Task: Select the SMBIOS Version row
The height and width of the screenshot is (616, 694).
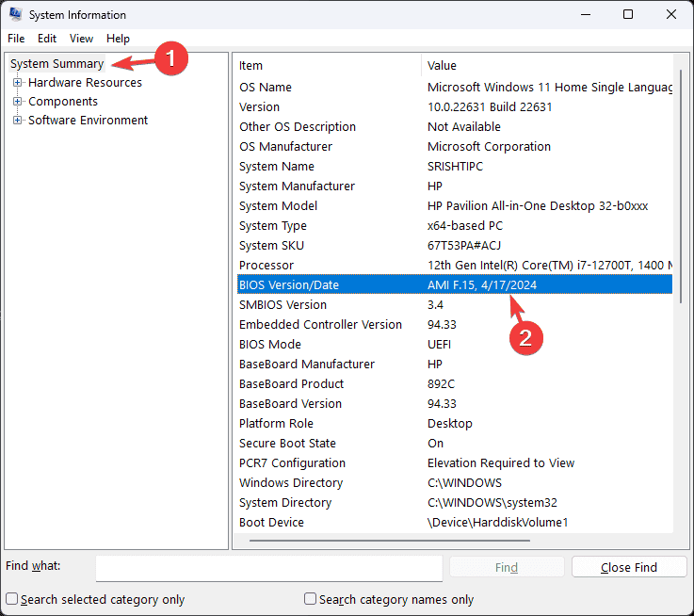Action: pos(455,304)
